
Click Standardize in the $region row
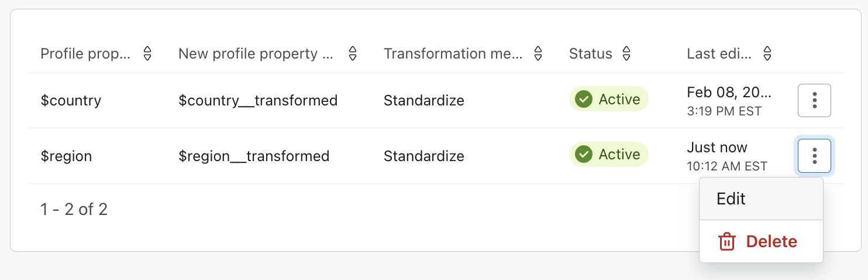(x=423, y=156)
